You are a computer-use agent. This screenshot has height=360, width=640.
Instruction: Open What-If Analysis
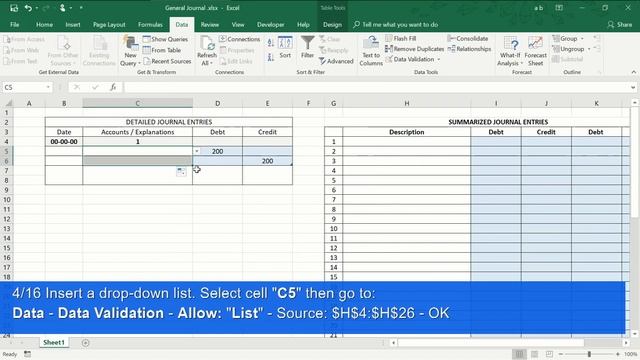(x=510, y=51)
